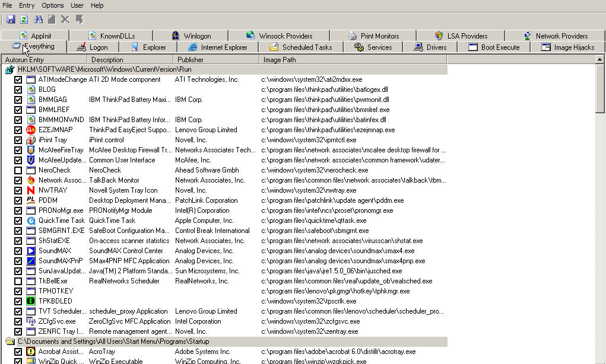Click the SoundMAXPnP entry icon
The width and height of the screenshot is (606, 364).
click(31, 261)
